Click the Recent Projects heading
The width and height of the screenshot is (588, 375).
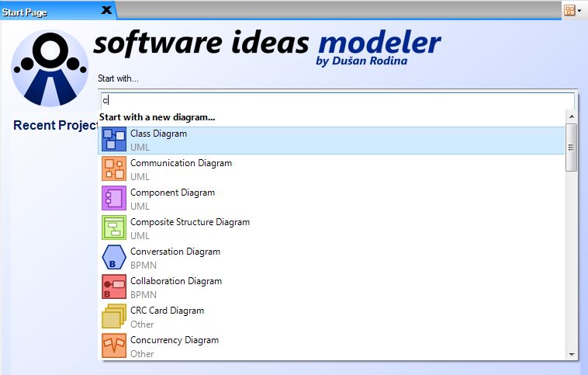56,125
